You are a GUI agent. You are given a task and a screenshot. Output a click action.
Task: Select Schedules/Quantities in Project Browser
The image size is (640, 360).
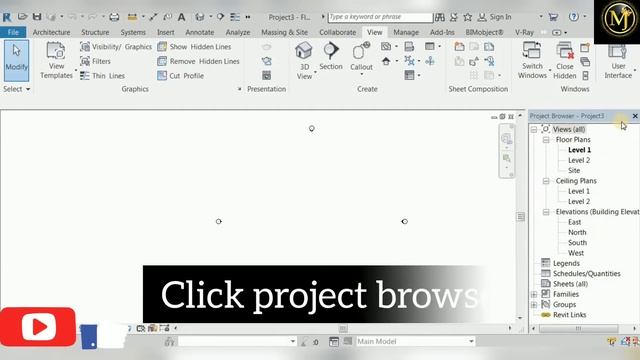587,273
